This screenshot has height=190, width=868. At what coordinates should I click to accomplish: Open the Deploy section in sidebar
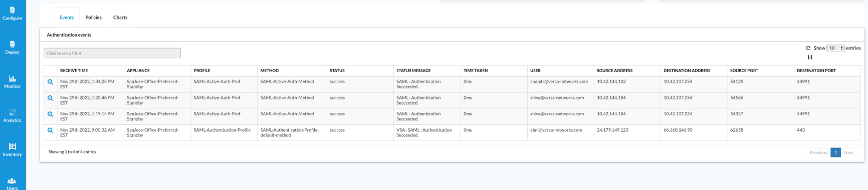pyautogui.click(x=13, y=48)
